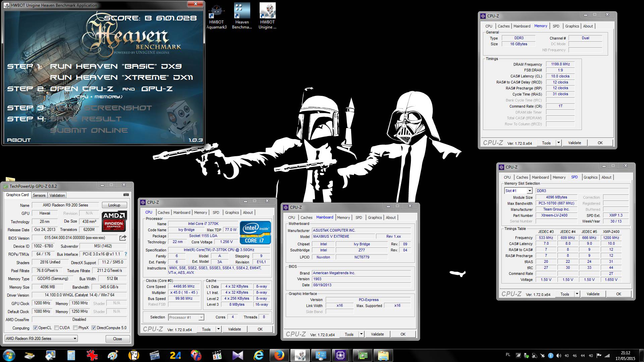The width and height of the screenshot is (644, 362).
Task: Open Tools dropdown arrow in CPU-Z Mainboard window
Action: click(361, 334)
